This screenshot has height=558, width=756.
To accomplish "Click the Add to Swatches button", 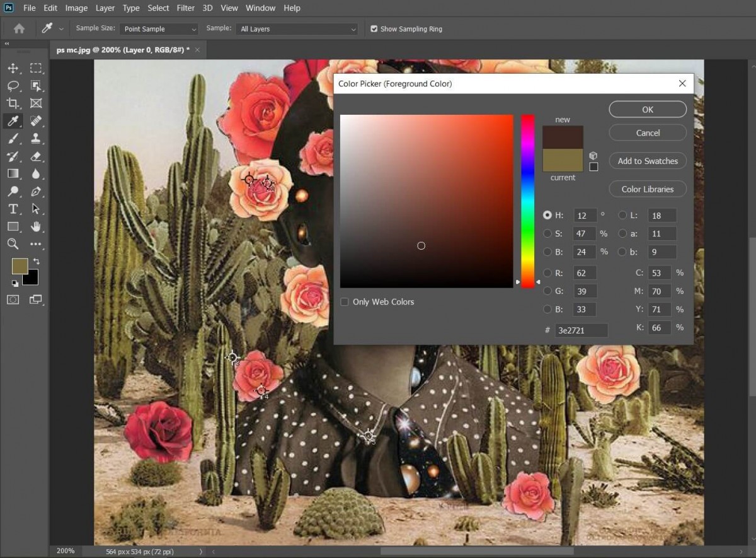I will 647,161.
